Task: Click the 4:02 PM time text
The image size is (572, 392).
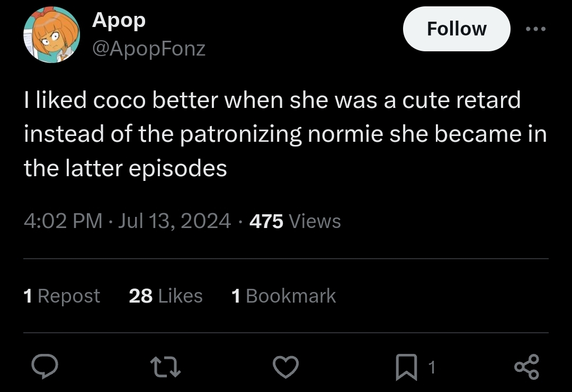Action: tap(63, 221)
